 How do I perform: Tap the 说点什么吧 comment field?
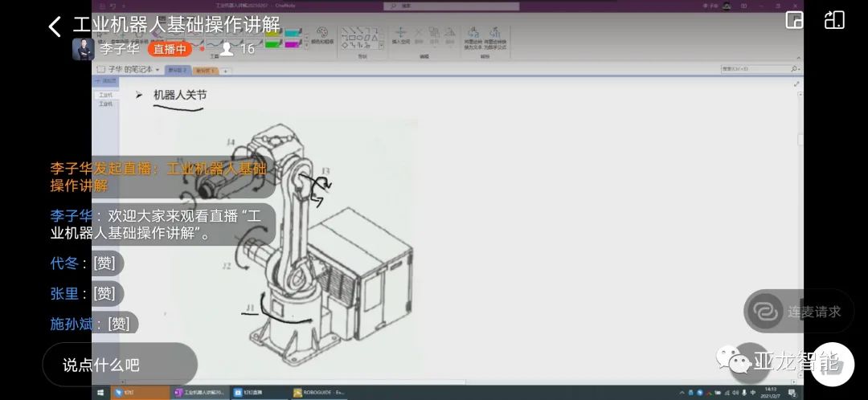(120, 365)
